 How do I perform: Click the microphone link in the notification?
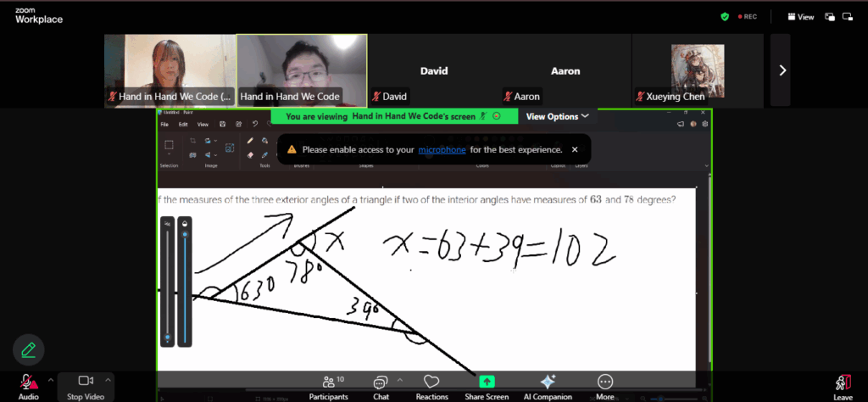coord(442,149)
